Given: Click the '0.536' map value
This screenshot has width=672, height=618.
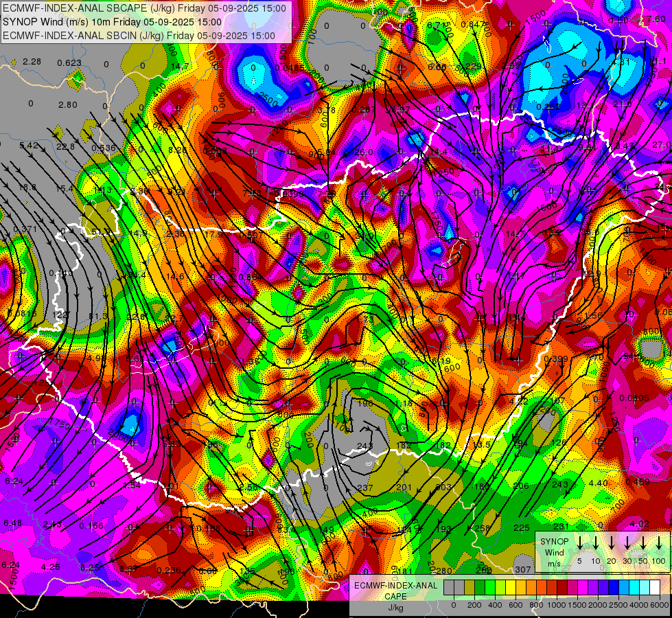Looking at the screenshot, I should click(104, 148).
